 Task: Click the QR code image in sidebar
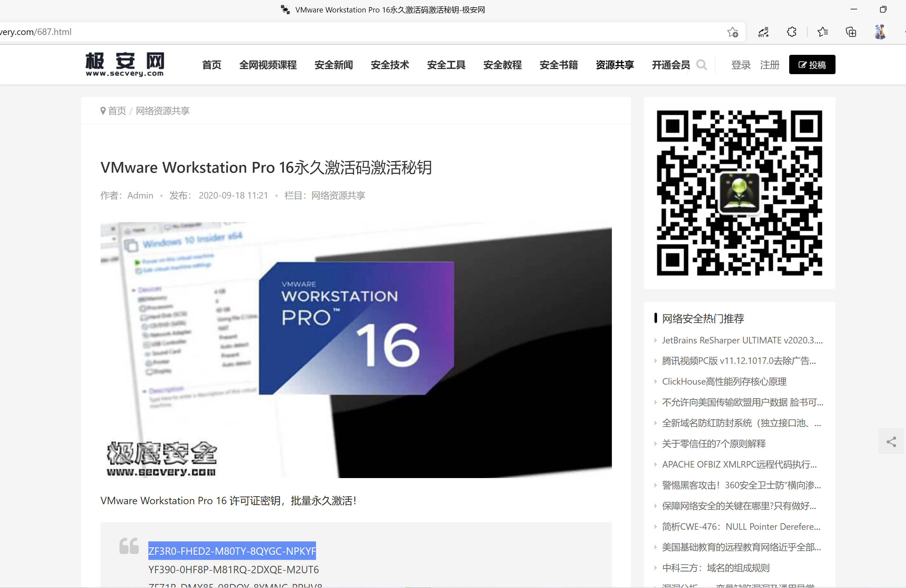coord(739,193)
